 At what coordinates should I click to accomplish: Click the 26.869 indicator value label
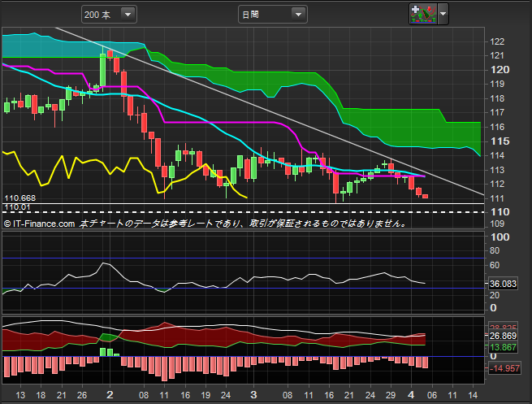(x=503, y=336)
